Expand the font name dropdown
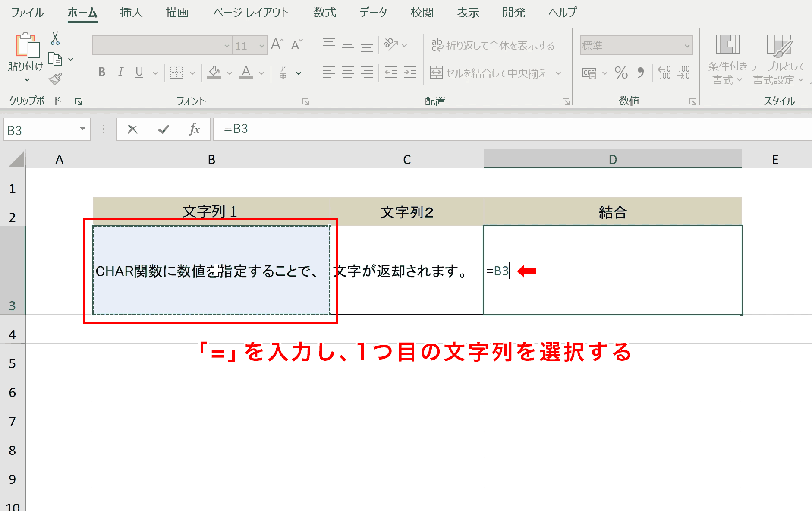Screen dimensions: 812x511 pos(227,46)
